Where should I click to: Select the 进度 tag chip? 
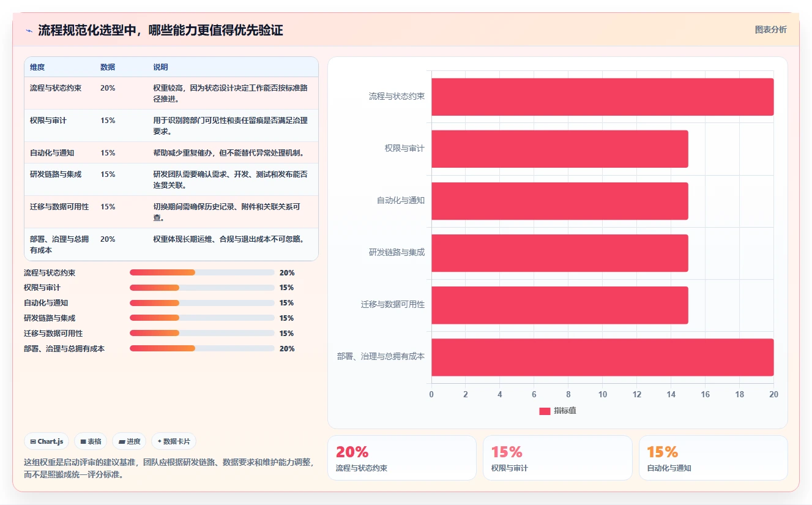coord(129,441)
